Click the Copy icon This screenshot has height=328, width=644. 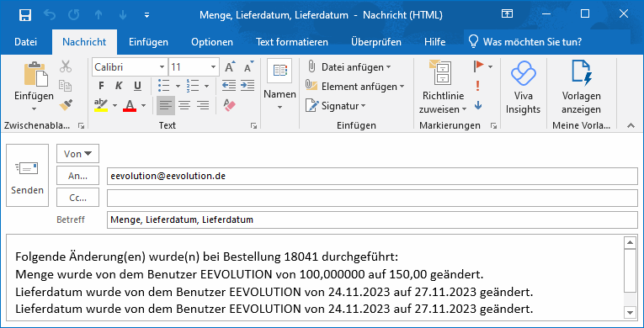(66, 86)
